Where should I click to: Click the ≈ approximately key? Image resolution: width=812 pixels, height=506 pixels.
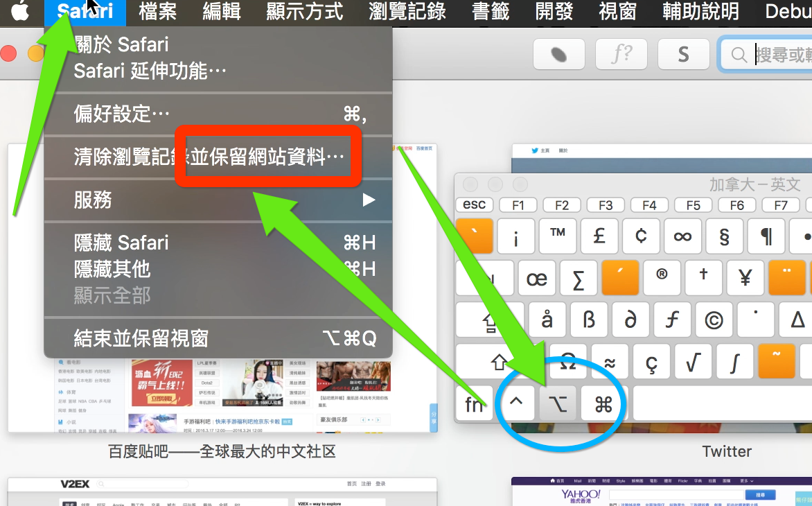[610, 362]
